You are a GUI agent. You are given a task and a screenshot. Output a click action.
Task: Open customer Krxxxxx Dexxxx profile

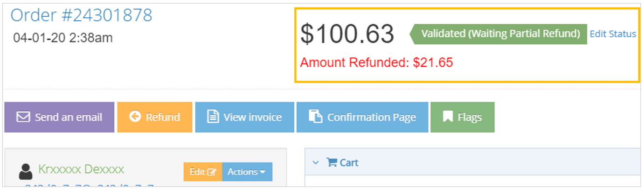[x=81, y=169]
